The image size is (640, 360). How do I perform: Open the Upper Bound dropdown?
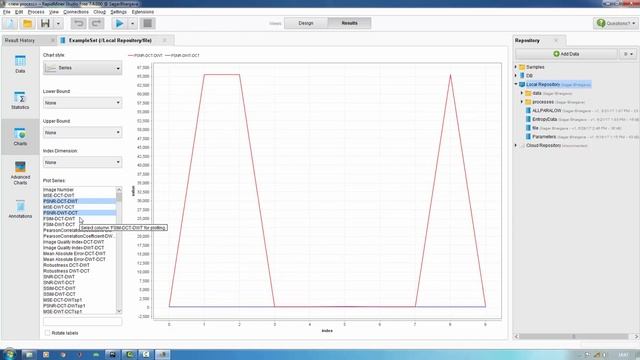pos(82,133)
